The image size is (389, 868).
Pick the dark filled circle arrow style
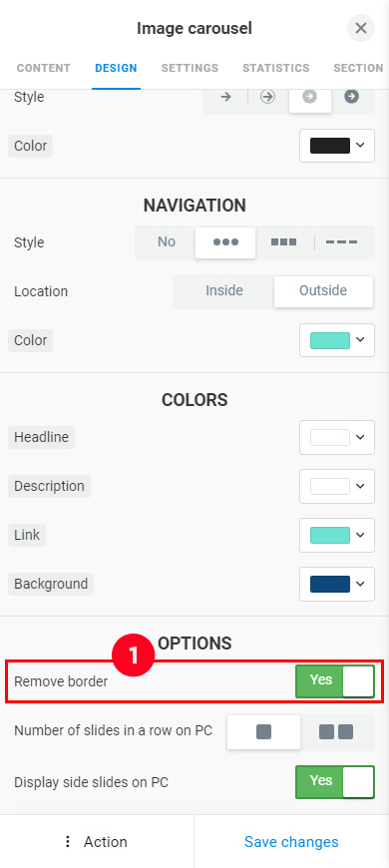(x=351, y=97)
